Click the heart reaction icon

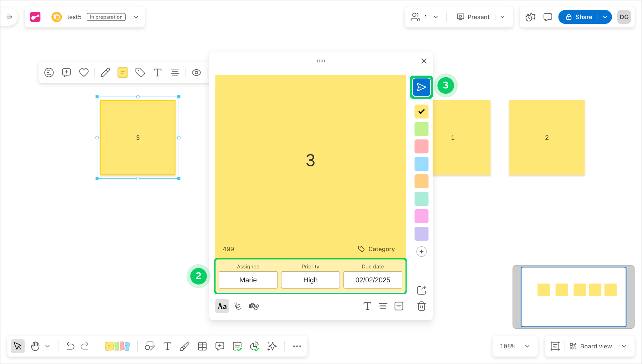pyautogui.click(x=84, y=73)
